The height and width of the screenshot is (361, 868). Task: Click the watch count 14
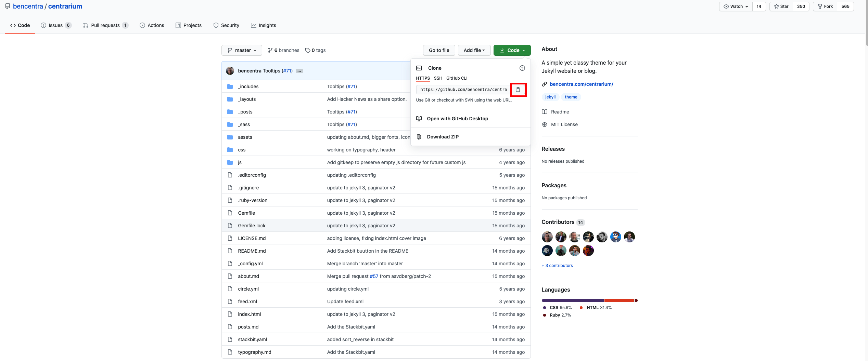point(759,6)
